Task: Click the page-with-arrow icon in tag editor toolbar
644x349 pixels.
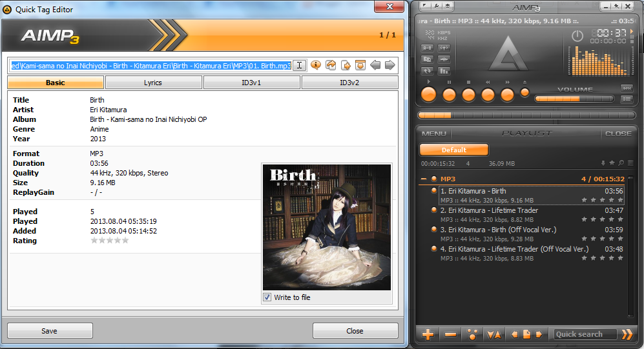Action: click(x=346, y=65)
